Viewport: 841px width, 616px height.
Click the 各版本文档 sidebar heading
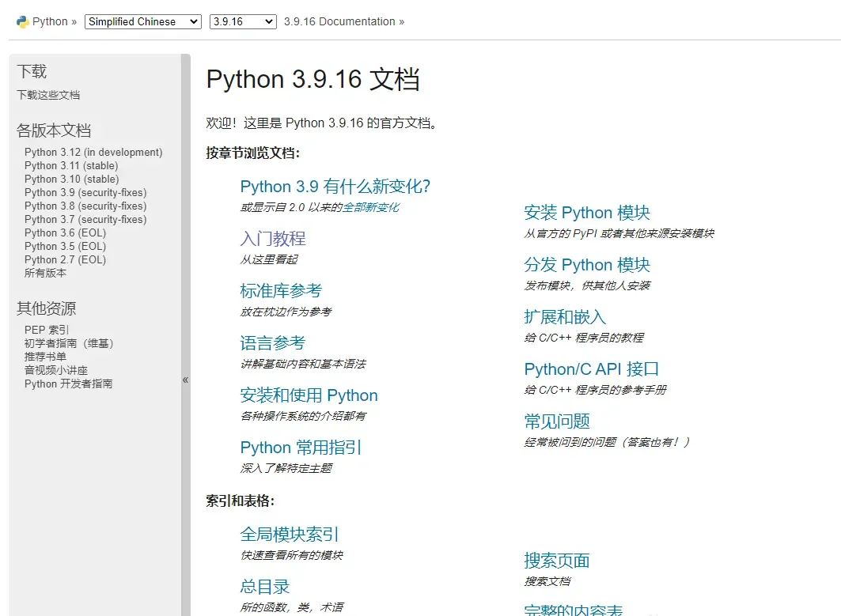pos(54,130)
